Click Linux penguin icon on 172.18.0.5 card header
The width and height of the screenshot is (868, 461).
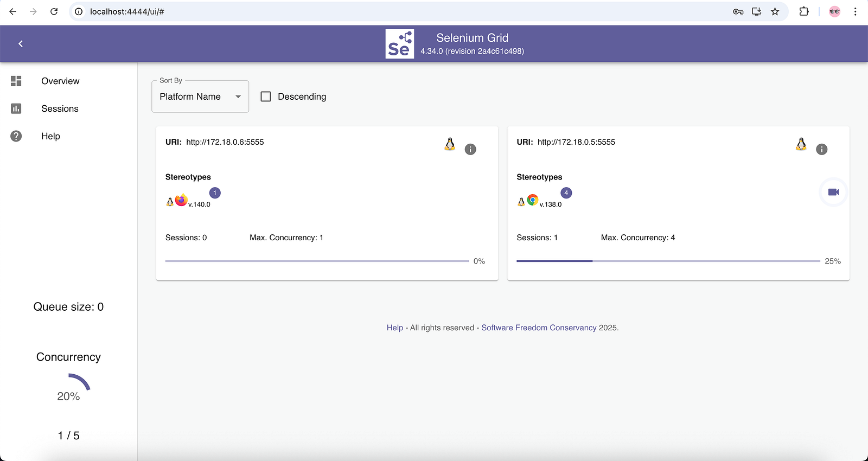pyautogui.click(x=801, y=144)
